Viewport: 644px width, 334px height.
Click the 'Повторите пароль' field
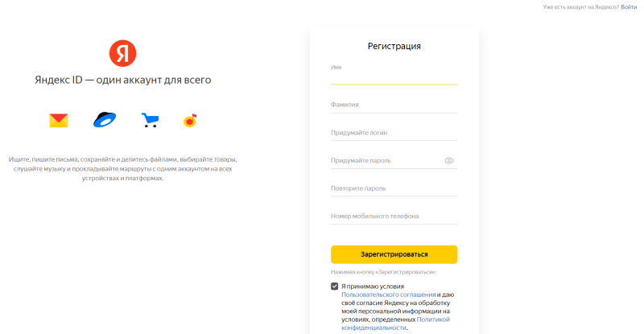394,188
